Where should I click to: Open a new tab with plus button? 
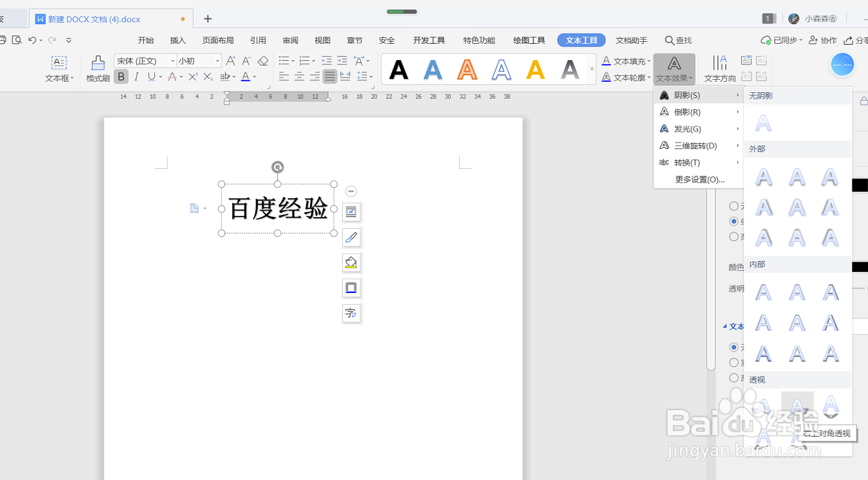(x=207, y=19)
